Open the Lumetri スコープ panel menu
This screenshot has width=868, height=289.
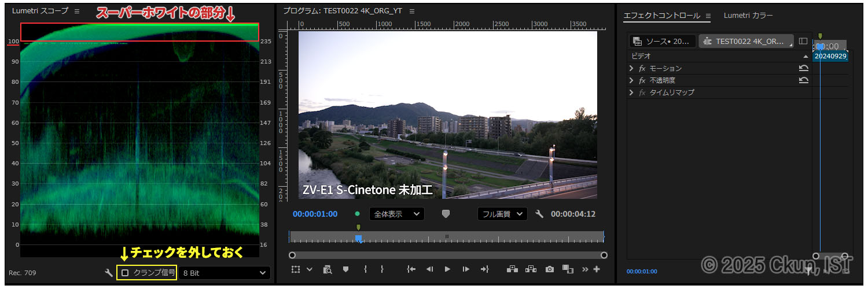tap(78, 11)
